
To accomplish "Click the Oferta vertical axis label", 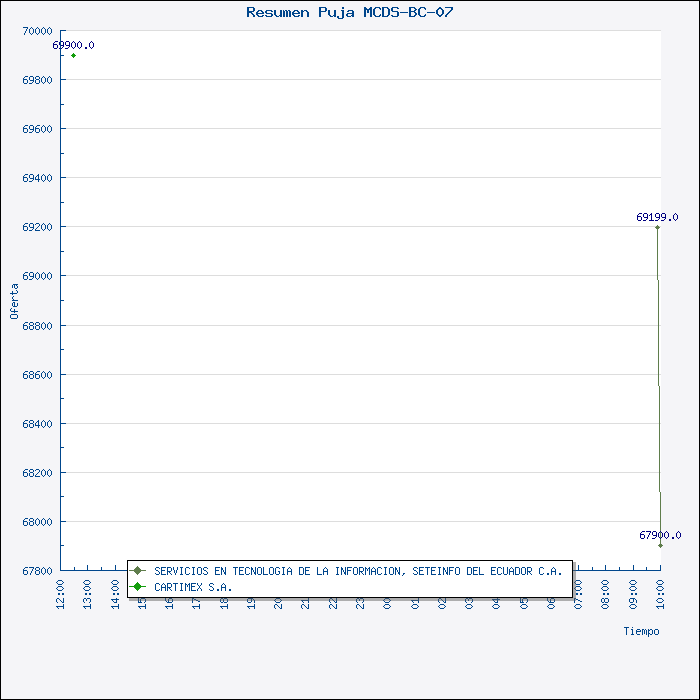I will click(14, 301).
